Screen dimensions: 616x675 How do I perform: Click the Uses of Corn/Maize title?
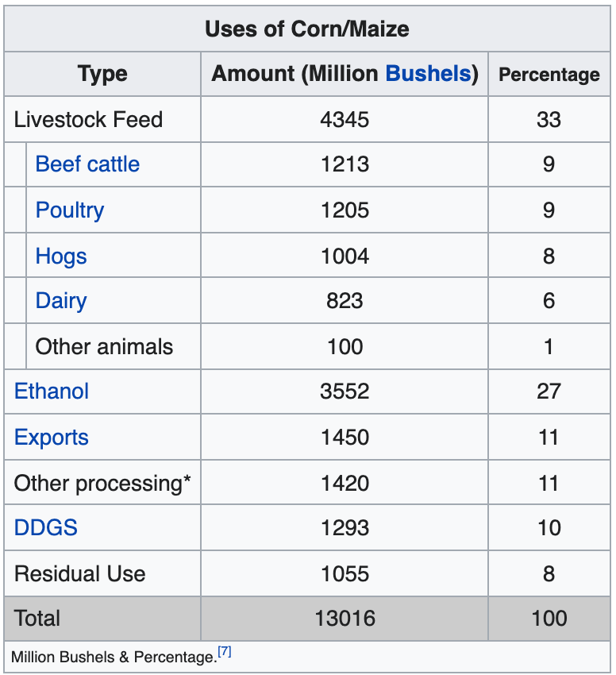[307, 29]
